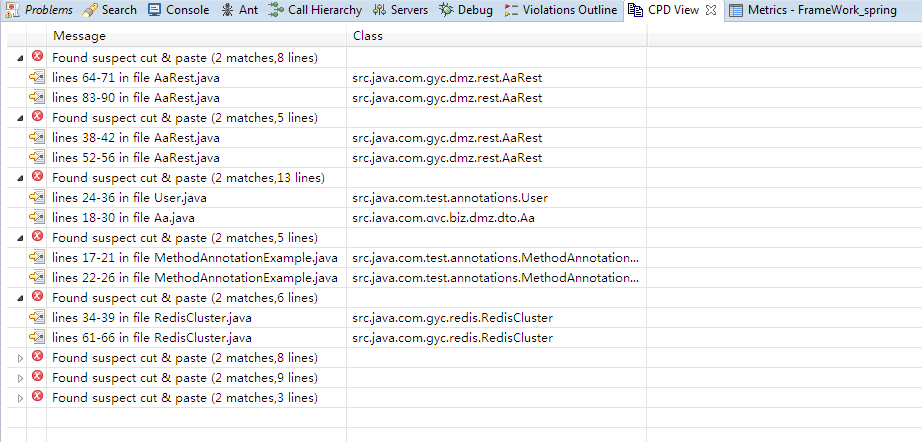Screen dimensions: 922x442
Task: Click match icon for lines 18-30 Aa.java
Action: tap(37, 217)
